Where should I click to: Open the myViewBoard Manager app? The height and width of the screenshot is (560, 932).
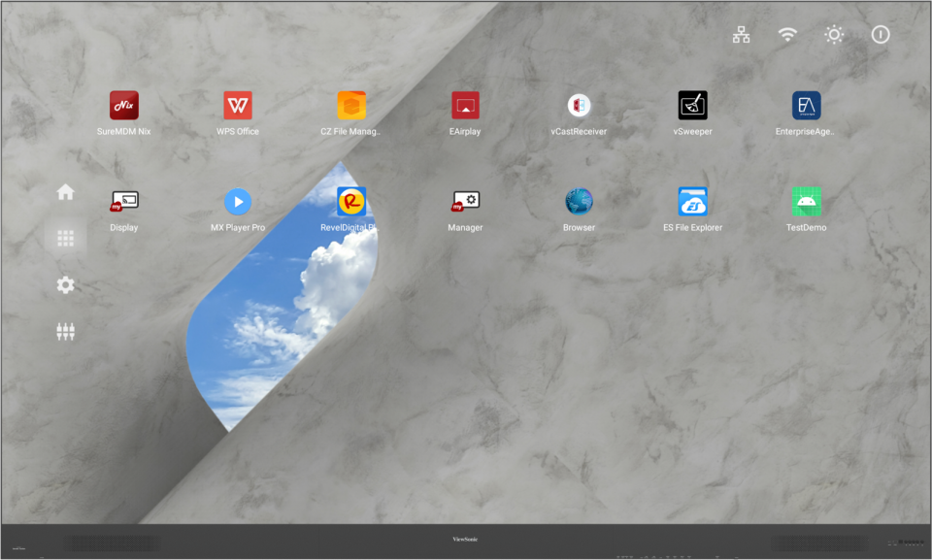tap(465, 202)
